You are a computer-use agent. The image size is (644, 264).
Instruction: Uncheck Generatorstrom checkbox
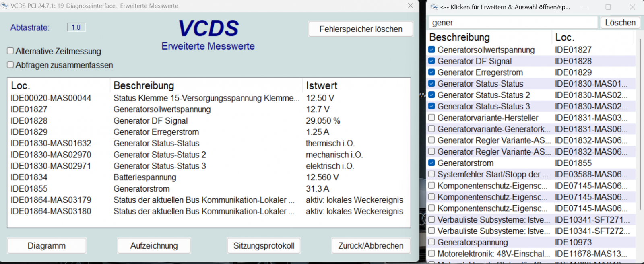pyautogui.click(x=431, y=163)
